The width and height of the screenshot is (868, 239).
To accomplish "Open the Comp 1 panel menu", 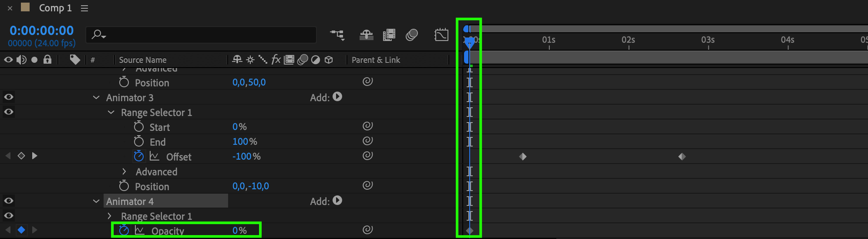I will click(84, 8).
